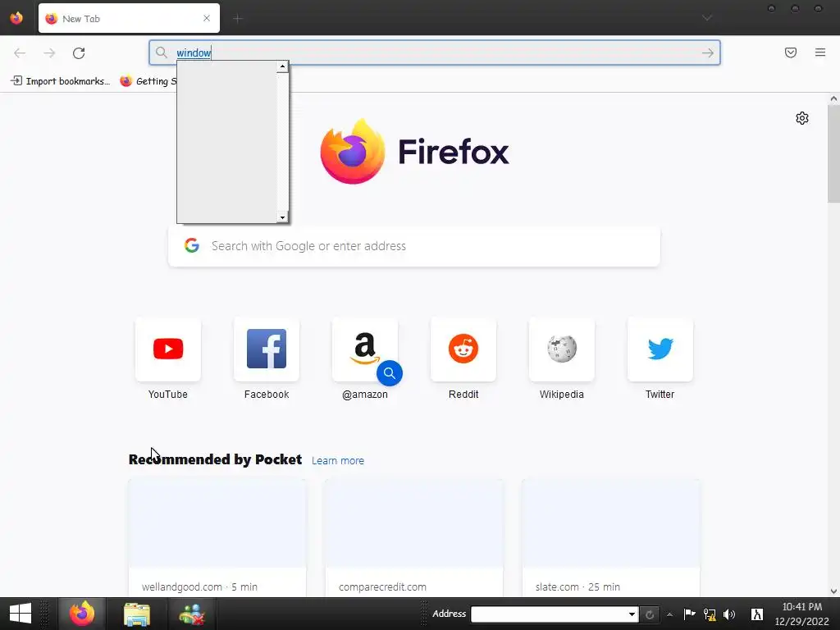
Task: Click the input language tray icon
Action: 757,614
